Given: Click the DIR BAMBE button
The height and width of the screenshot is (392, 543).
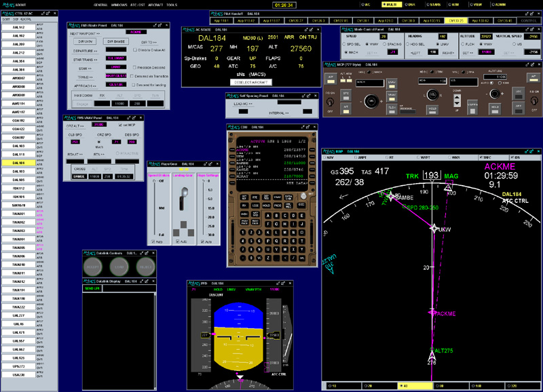Looking at the screenshot, I should [x=115, y=41].
